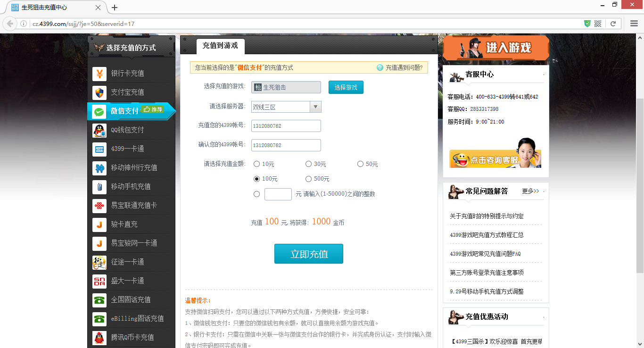Click the browser back arrow button
The height and width of the screenshot is (348, 644).
[10, 24]
